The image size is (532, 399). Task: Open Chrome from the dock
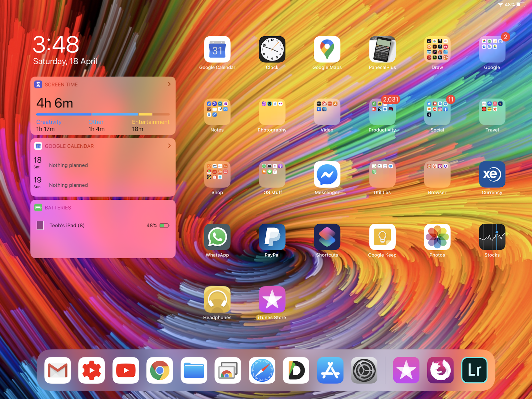coord(160,370)
